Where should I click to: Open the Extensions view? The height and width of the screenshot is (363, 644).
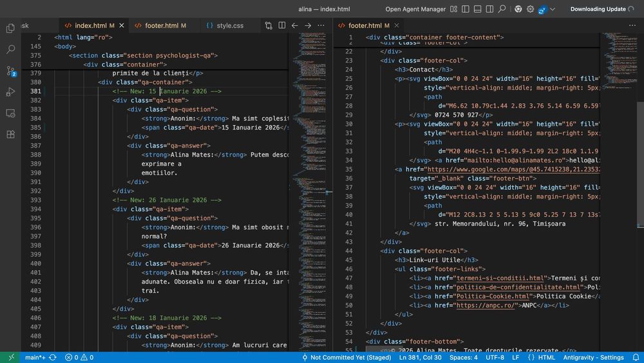[x=10, y=135]
